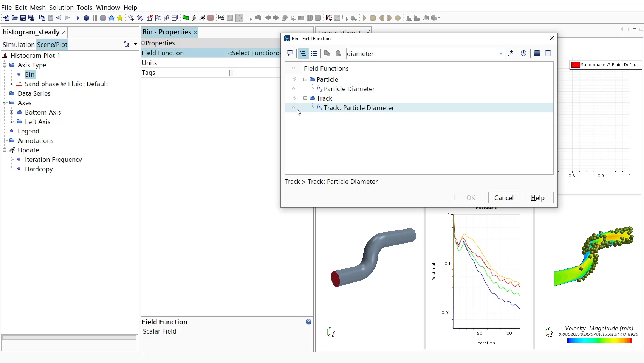Open a simulation file using toolbar icon

[x=15, y=18]
